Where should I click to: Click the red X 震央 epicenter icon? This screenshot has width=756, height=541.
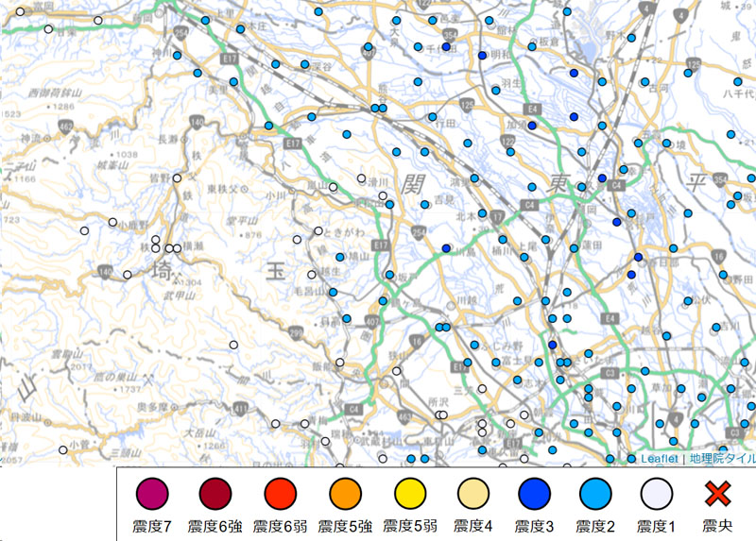coord(717,494)
